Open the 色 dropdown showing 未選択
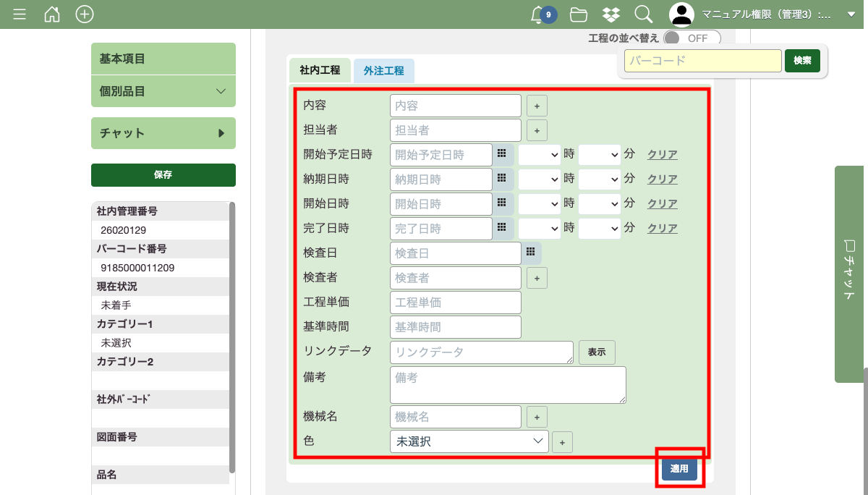This screenshot has width=868, height=495. pos(469,441)
